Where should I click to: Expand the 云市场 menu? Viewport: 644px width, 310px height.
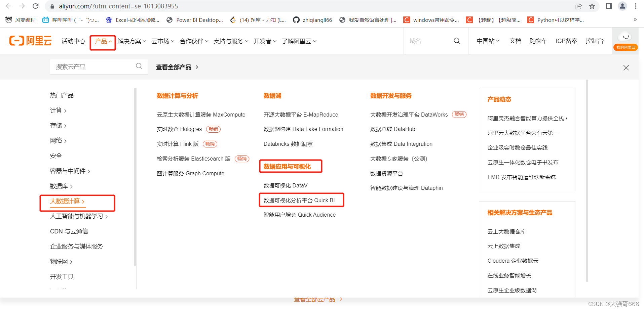pos(163,41)
